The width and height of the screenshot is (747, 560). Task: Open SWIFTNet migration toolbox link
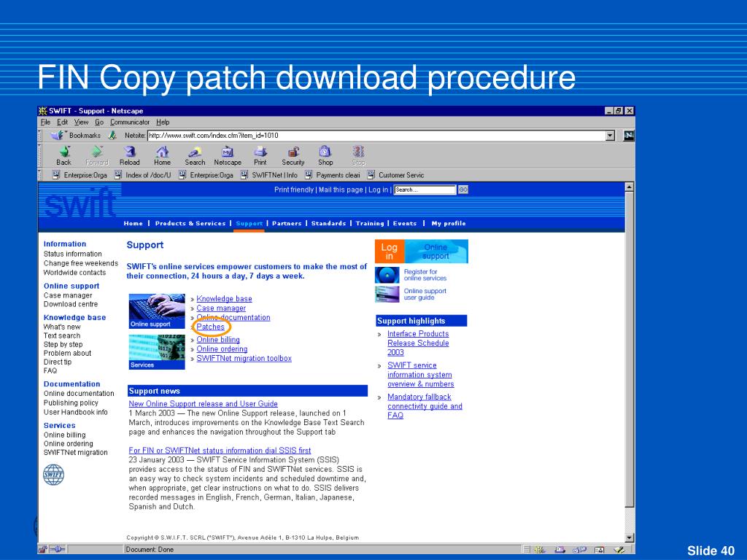tap(244, 359)
